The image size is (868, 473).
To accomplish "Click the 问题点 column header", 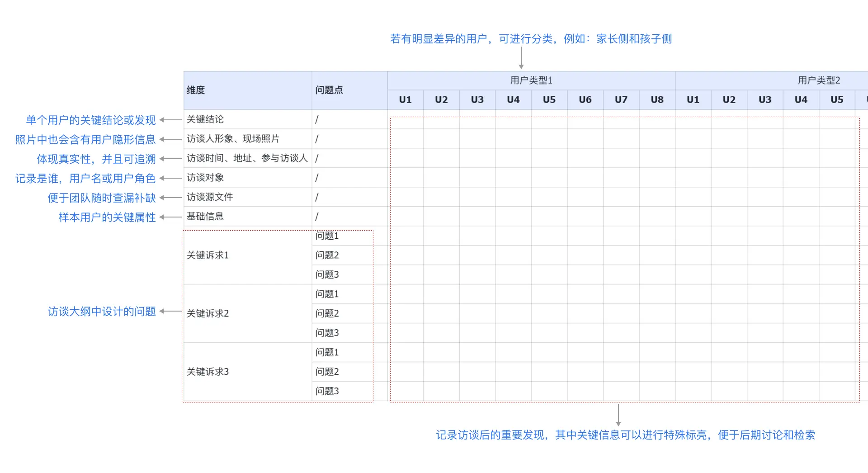I will 329,90.
